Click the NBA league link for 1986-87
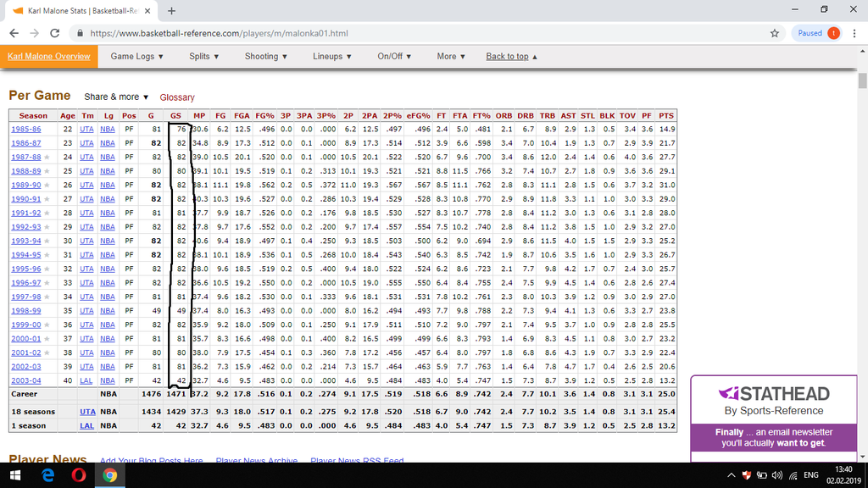This screenshot has width=868, height=488. point(108,142)
